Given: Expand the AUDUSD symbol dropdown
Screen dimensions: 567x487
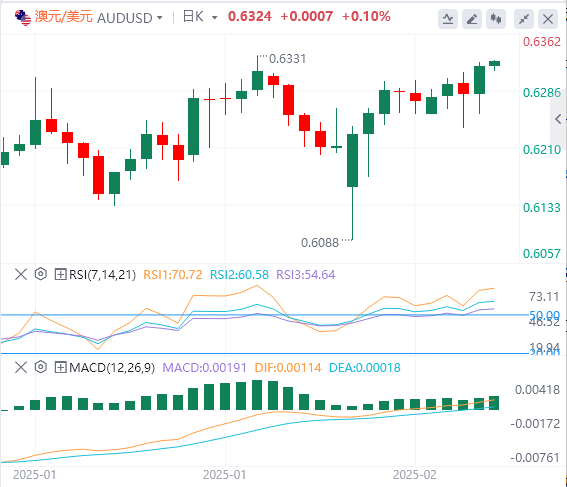Looking at the screenshot, I should pyautogui.click(x=159, y=18).
